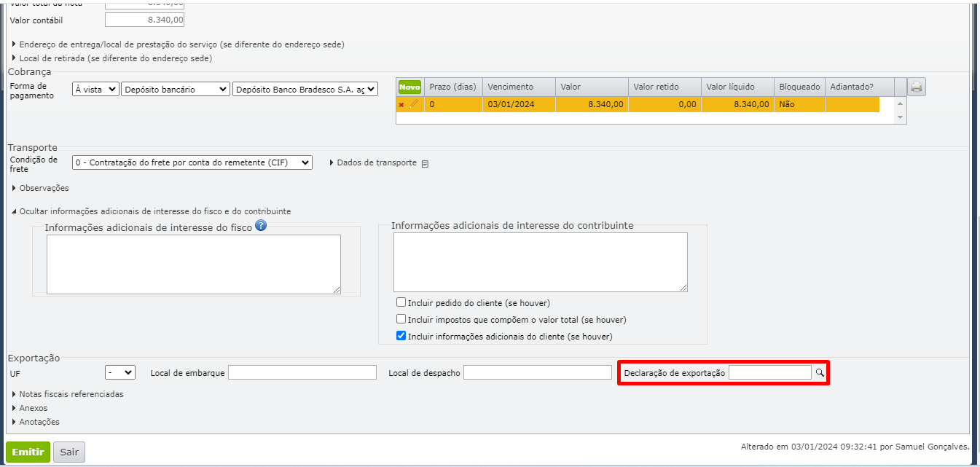Expand Endereço de entrega/local de prestação section
Viewport: 980px width, 467px height.
coord(179,44)
